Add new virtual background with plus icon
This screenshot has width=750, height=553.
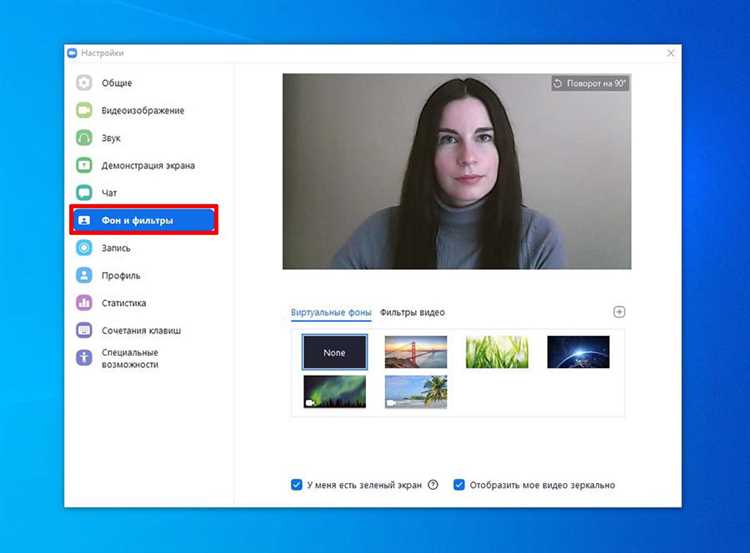point(619,312)
